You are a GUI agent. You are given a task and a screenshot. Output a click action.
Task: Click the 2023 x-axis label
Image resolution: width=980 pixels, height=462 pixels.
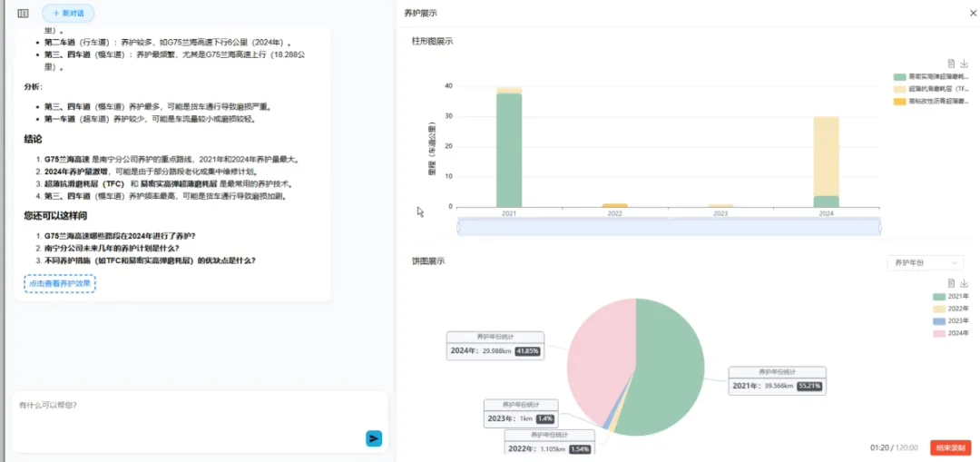[x=720, y=213]
